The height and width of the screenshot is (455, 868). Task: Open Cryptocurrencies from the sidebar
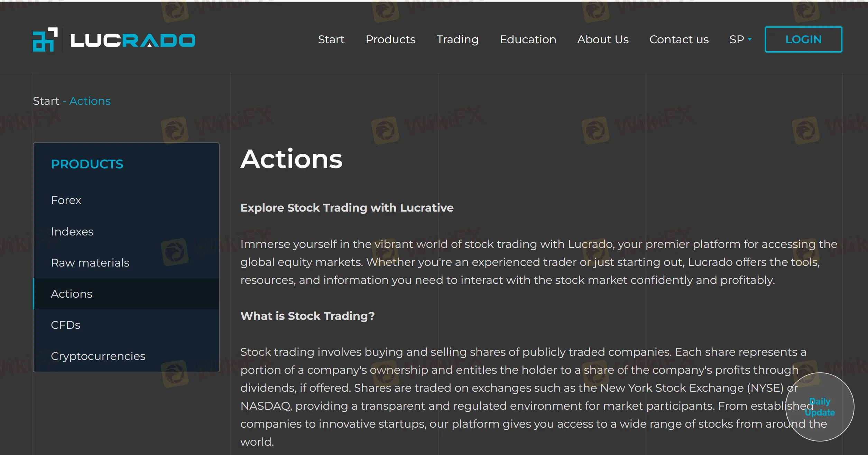click(x=98, y=356)
